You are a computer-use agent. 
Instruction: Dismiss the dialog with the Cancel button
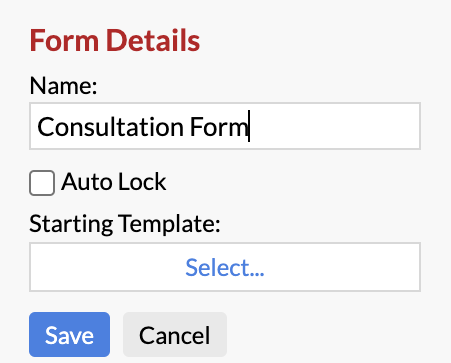pyautogui.click(x=175, y=334)
